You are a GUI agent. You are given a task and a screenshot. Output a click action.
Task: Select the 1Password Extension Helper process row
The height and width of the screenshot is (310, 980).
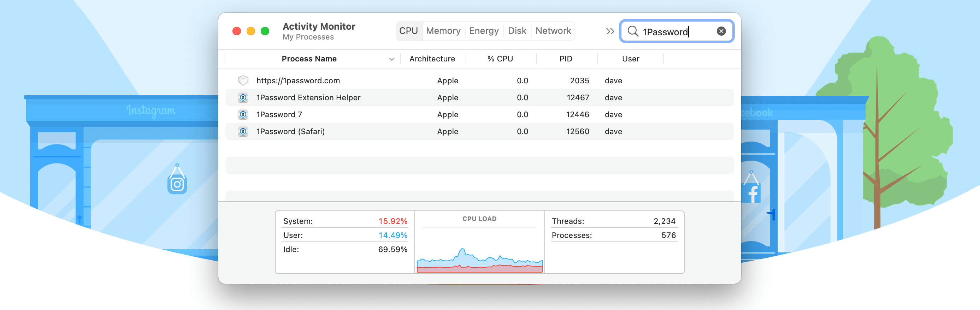click(x=479, y=98)
